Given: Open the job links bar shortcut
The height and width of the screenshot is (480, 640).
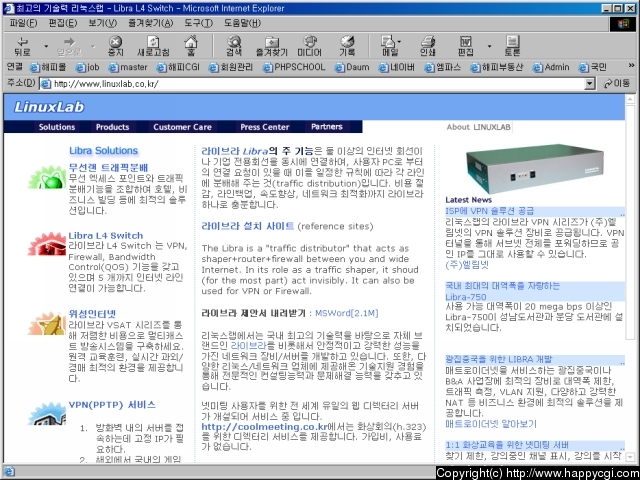Looking at the screenshot, I should tap(88, 67).
